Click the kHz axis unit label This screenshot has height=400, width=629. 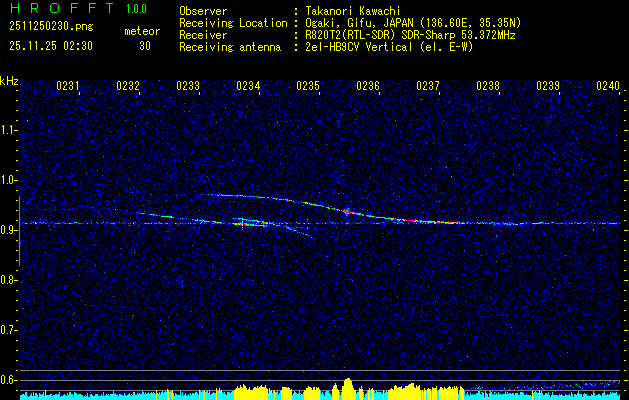[x=9, y=81]
